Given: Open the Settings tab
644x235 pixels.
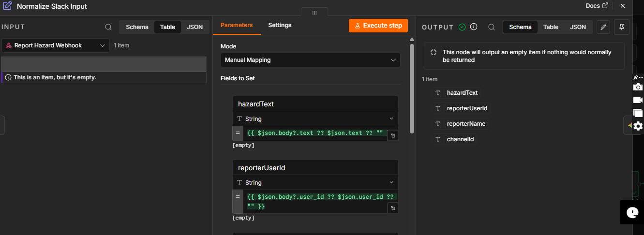Looking at the screenshot, I should 280,25.
